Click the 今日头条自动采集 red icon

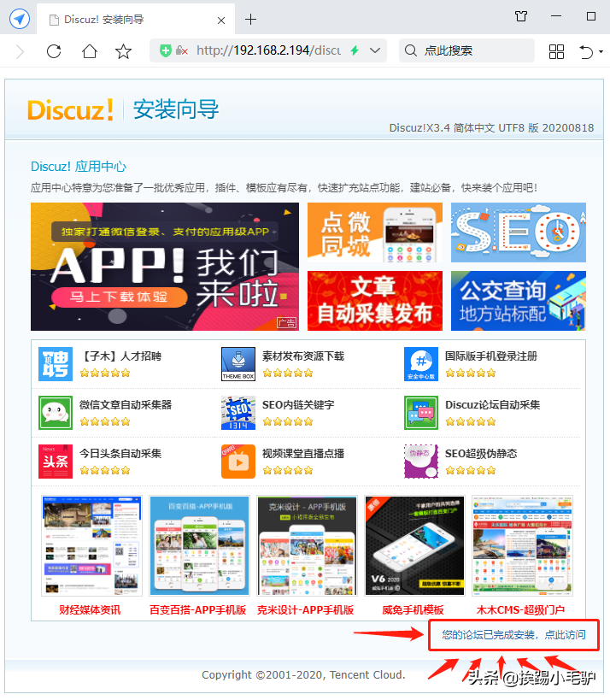(56, 462)
